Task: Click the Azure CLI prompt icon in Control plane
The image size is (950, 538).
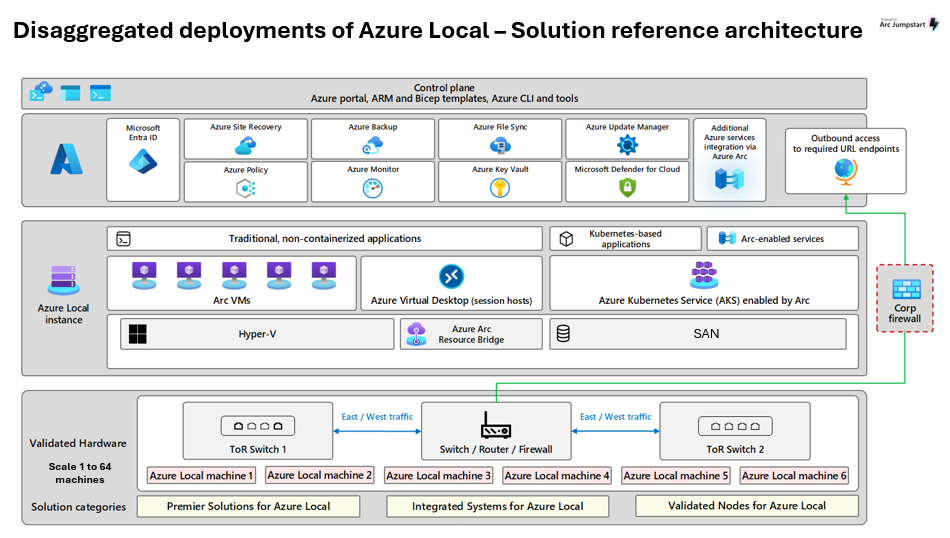Action: click(101, 93)
